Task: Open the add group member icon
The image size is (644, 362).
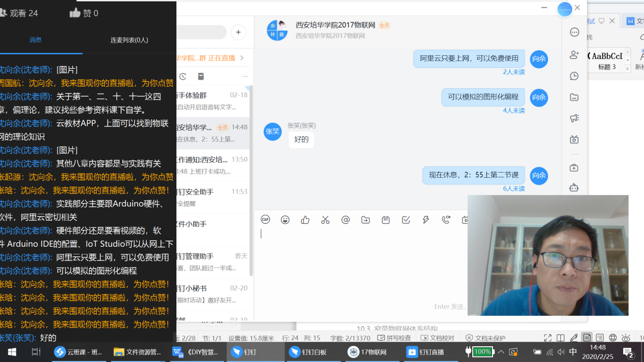Action: click(x=574, y=55)
